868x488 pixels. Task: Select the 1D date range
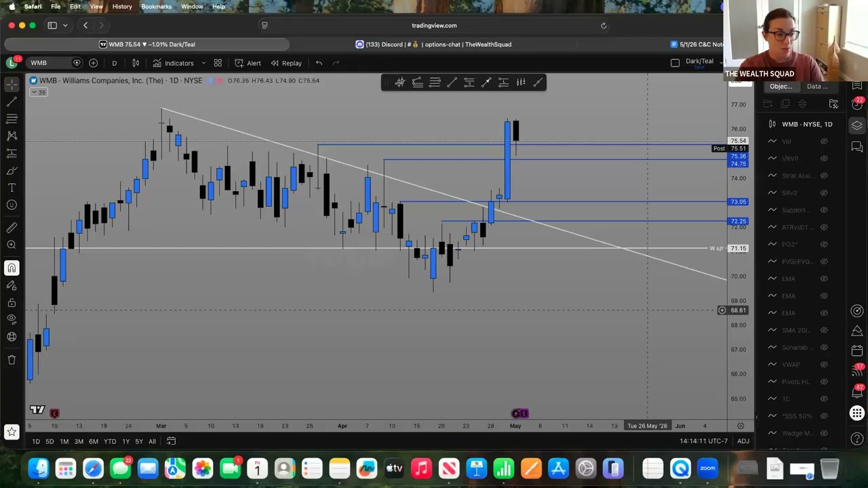tap(36, 441)
